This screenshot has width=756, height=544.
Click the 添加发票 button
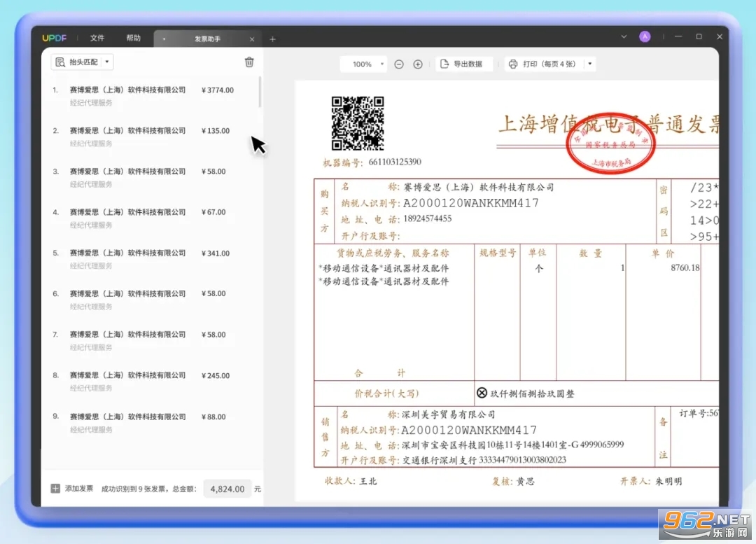point(72,489)
